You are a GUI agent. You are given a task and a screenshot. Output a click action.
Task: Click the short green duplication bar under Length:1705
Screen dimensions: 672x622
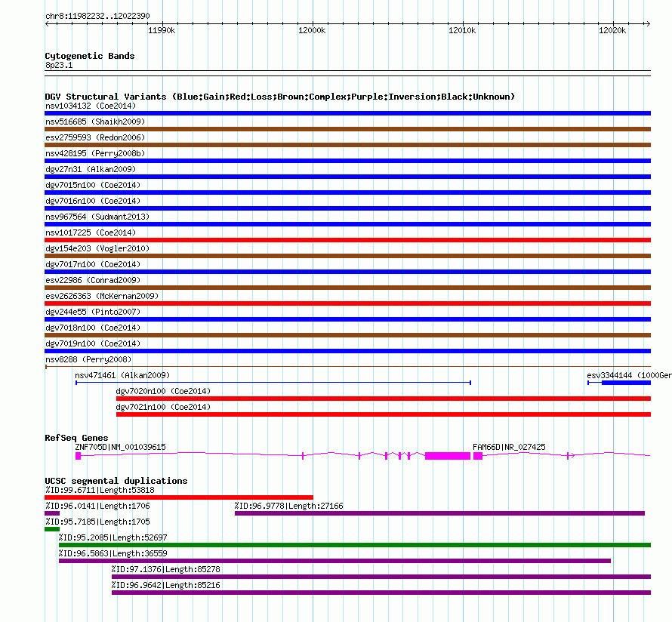pos(52,529)
